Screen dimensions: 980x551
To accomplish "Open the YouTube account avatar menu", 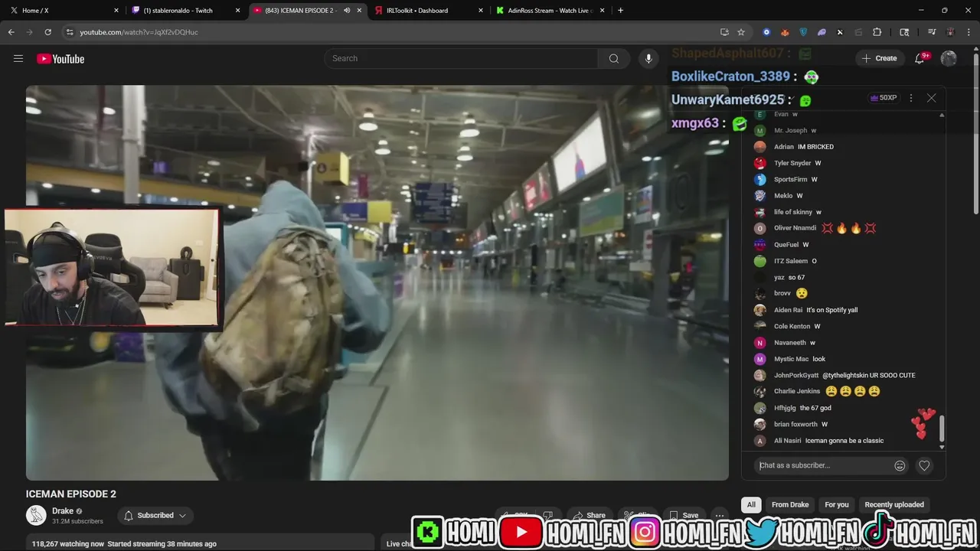I will click(x=949, y=58).
